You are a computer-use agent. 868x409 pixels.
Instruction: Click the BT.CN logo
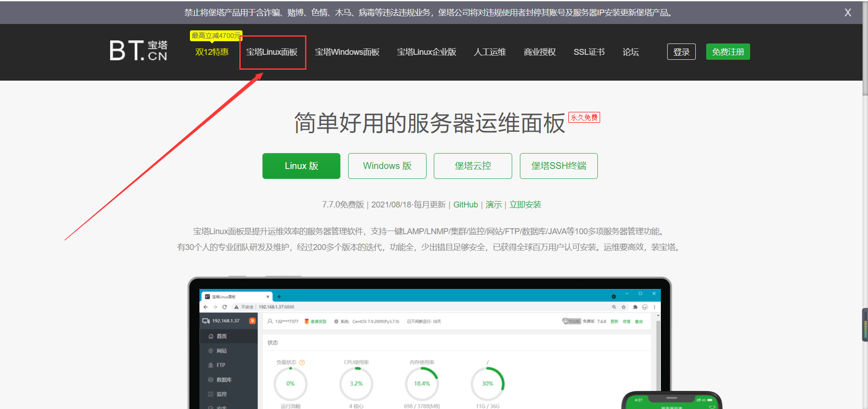pos(138,50)
